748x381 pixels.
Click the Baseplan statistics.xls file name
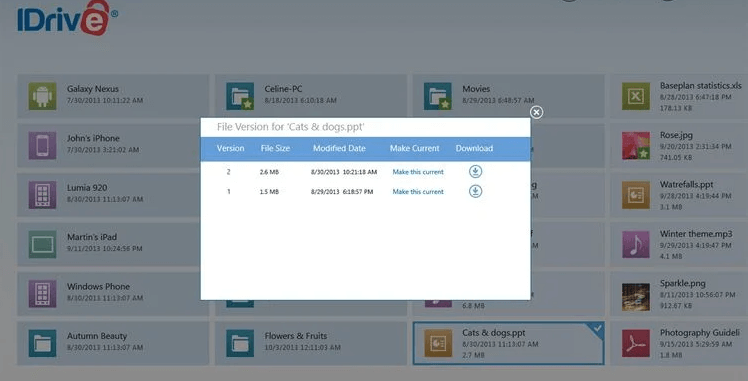pos(701,85)
